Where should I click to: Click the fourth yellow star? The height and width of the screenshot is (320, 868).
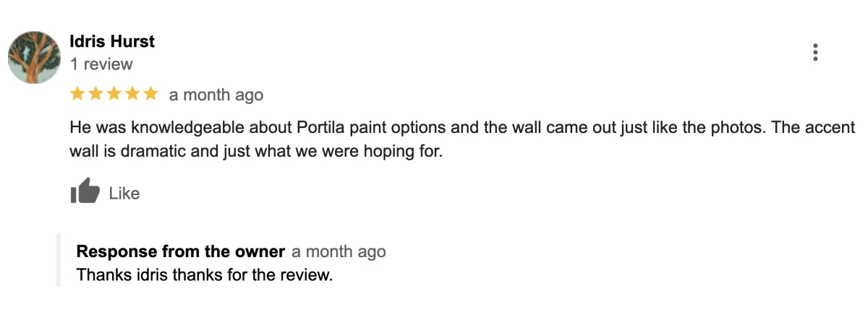(x=132, y=93)
